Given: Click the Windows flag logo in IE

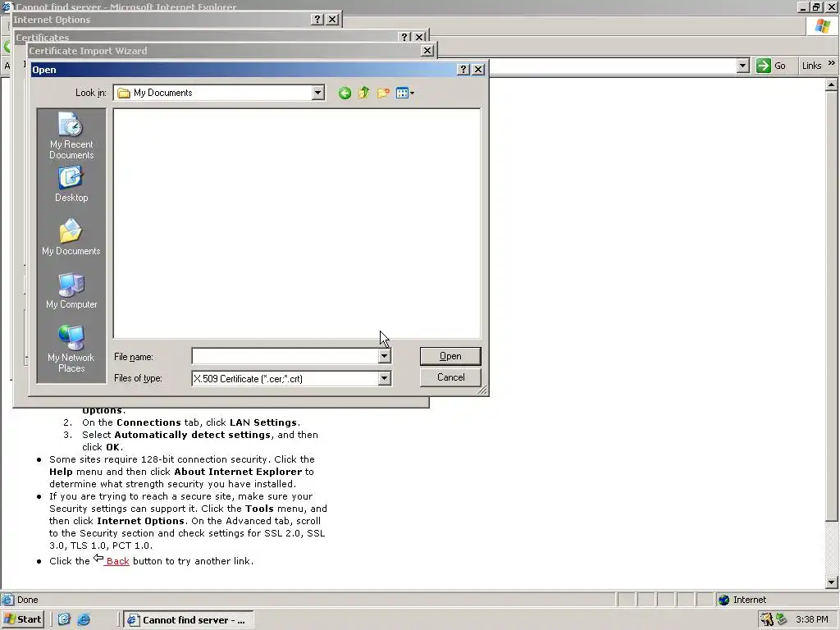Looking at the screenshot, I should [x=822, y=25].
